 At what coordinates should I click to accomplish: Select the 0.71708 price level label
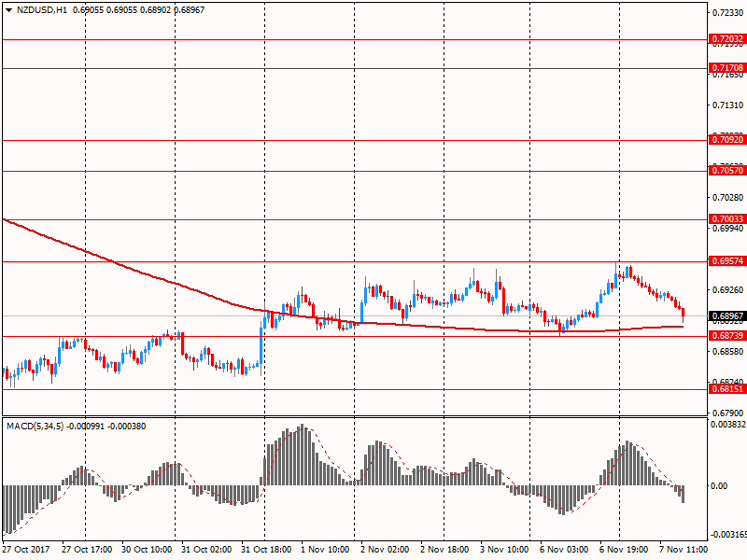tap(727, 67)
